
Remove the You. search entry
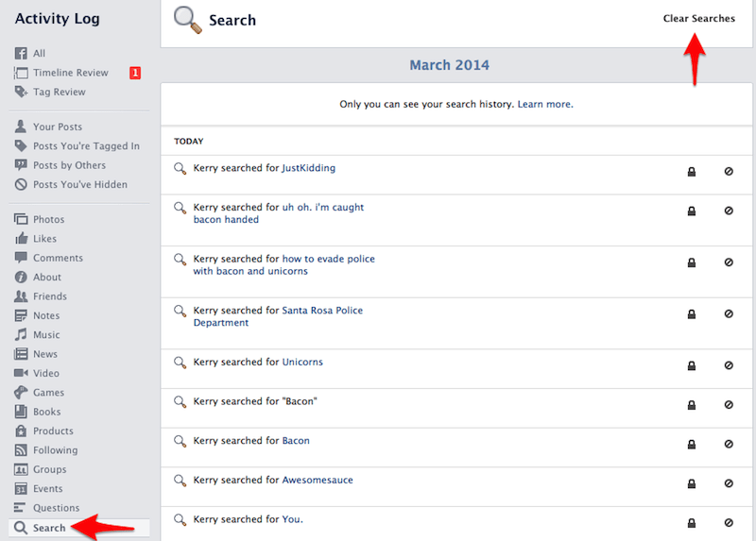pyautogui.click(x=729, y=523)
